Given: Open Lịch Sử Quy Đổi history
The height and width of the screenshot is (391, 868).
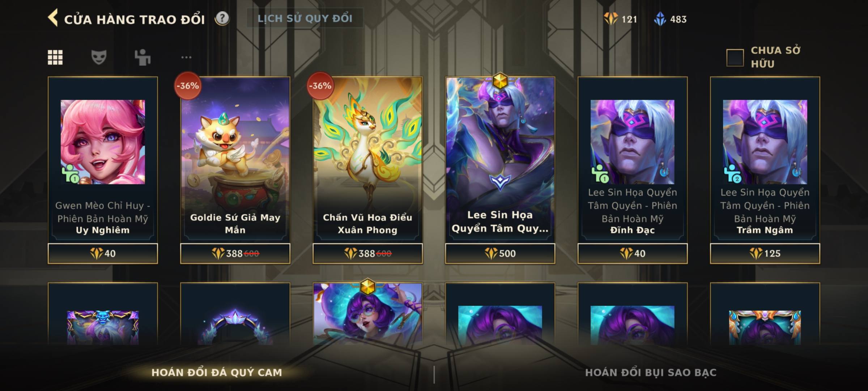Looking at the screenshot, I should 305,18.
